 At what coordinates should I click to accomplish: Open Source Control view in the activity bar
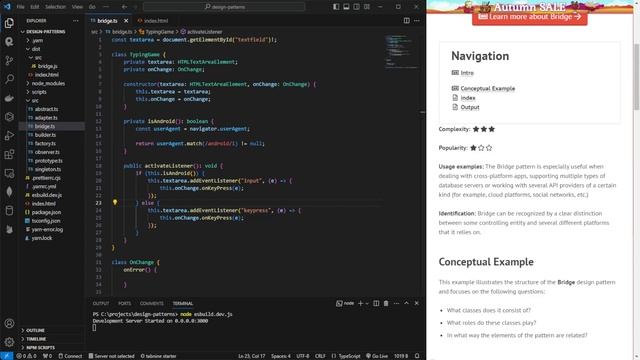coord(9,60)
